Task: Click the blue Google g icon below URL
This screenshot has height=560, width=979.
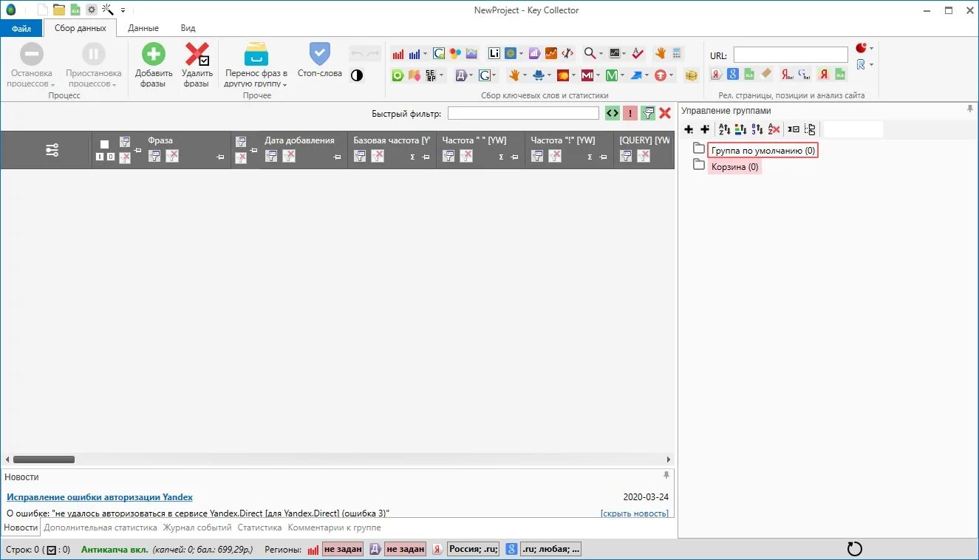Action: pyautogui.click(x=733, y=74)
